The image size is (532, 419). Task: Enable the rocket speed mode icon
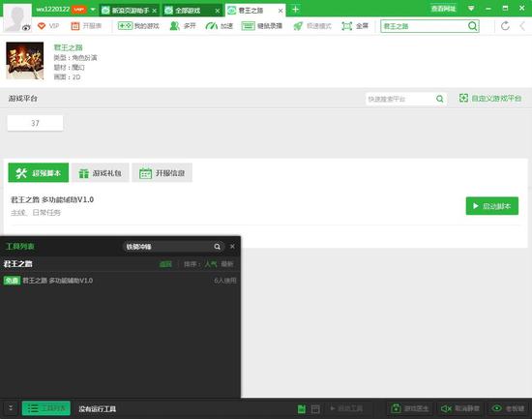298,26
